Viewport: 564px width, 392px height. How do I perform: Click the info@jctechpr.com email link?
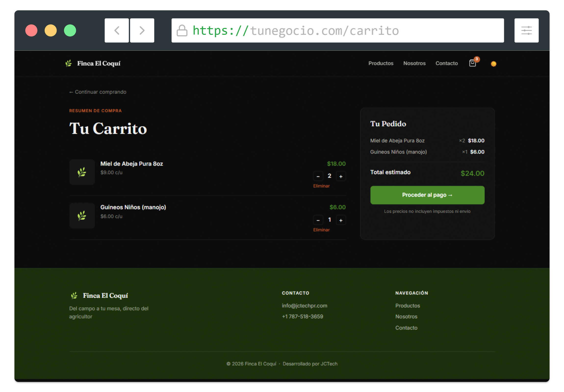click(304, 306)
